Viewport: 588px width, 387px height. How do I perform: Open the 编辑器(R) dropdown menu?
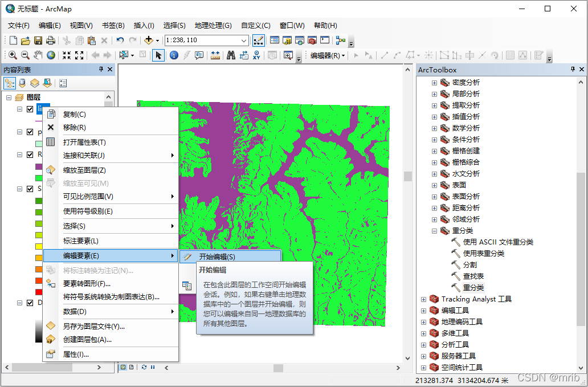click(328, 55)
